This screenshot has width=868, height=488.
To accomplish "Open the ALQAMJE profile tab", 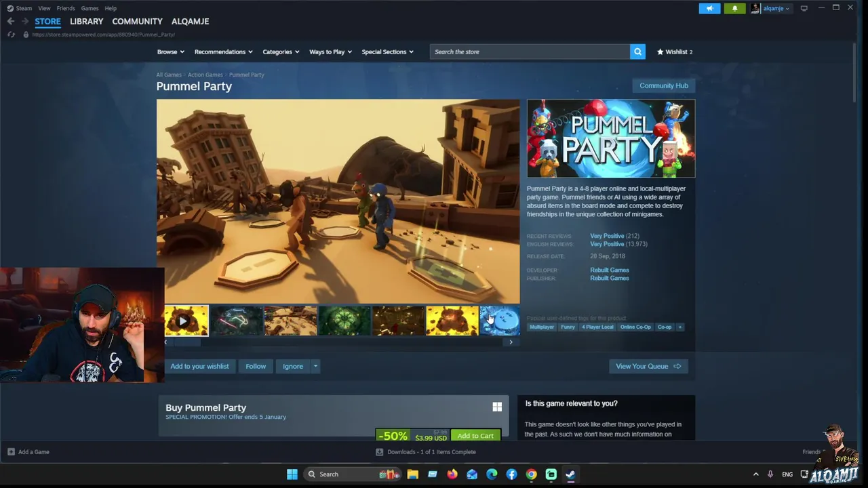I will [190, 21].
